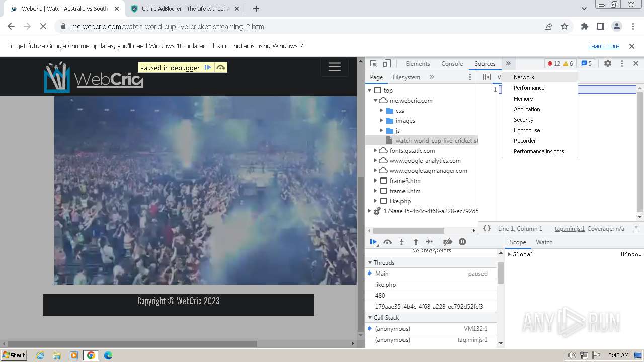The image size is (644, 362).
Task: Select the watch-world-cup-live-cricket file
Action: tap(422, 141)
